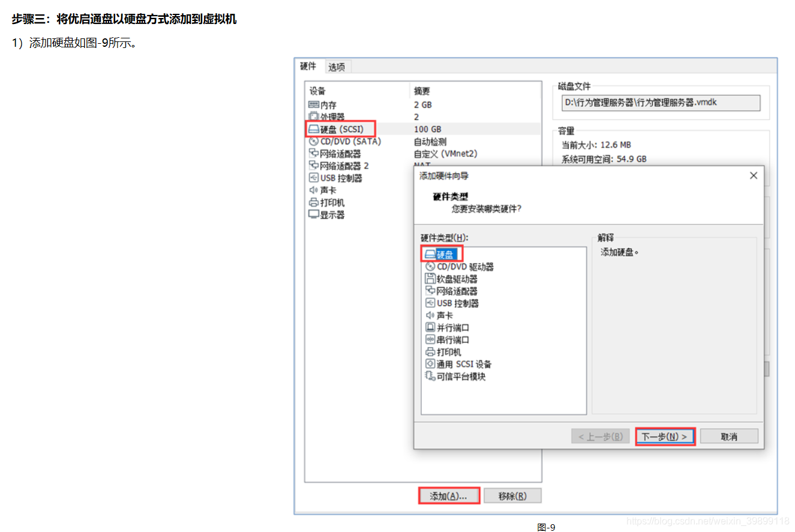This screenshot has height=532, width=795.
Task: Choose the 软盘驱动器 floppy icon
Action: pos(430,279)
